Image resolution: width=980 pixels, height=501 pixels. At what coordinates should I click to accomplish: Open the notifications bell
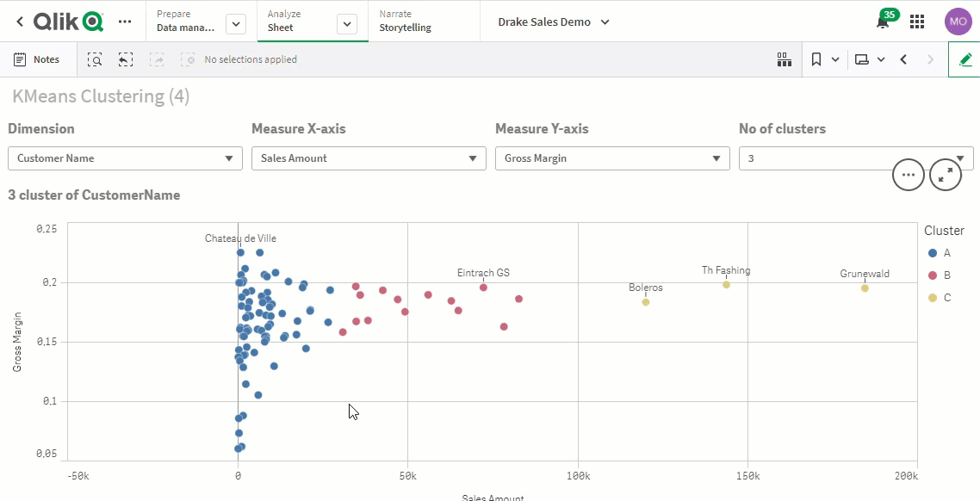pos(883,22)
